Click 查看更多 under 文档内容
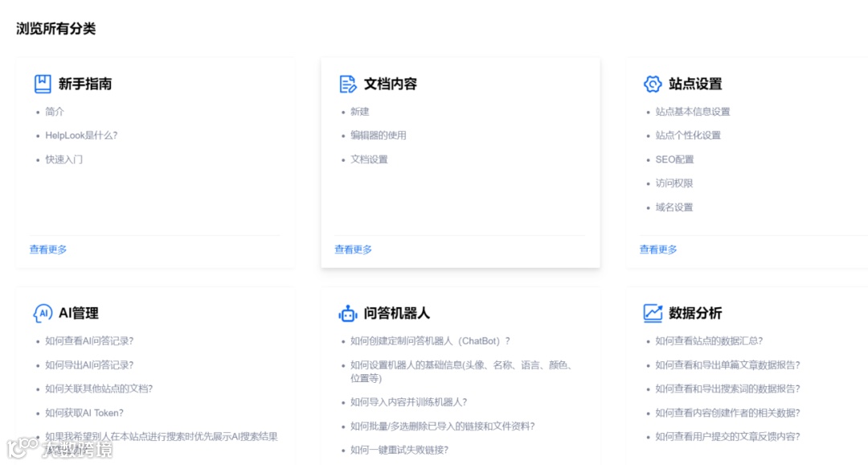 [x=353, y=249]
